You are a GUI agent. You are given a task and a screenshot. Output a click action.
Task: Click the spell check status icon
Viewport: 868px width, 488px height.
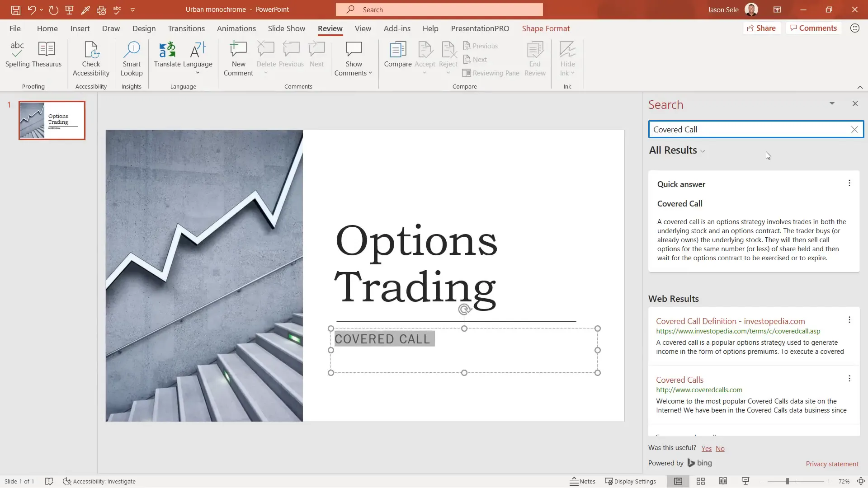[49, 481]
